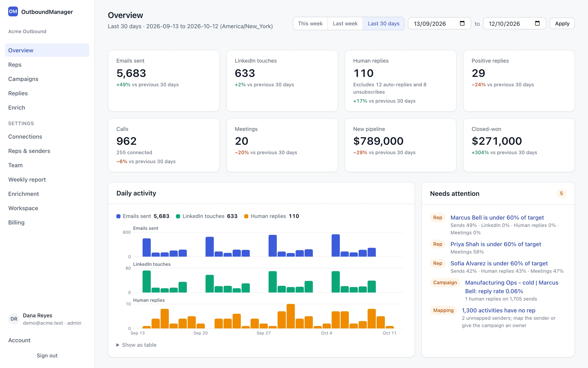Open calendar picker on start date field
Screen dimensions: 588x368
tap(462, 23)
